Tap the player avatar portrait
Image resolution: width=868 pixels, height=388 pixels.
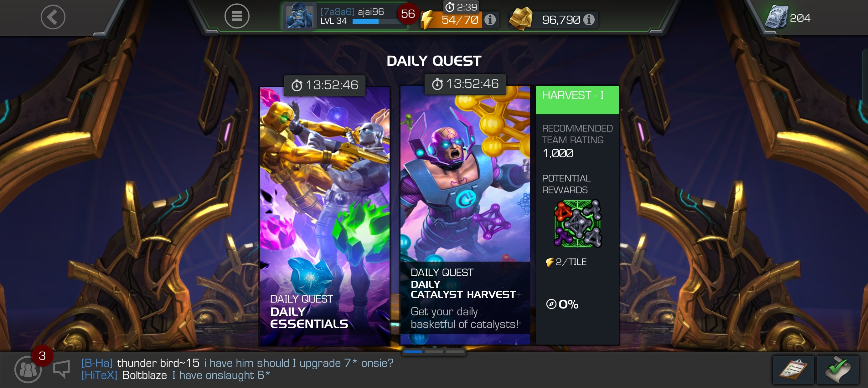(x=299, y=16)
